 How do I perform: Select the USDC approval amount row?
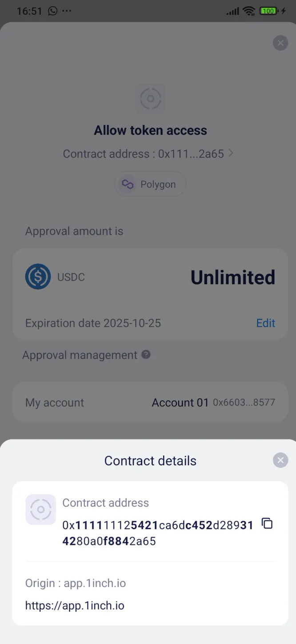coord(150,277)
